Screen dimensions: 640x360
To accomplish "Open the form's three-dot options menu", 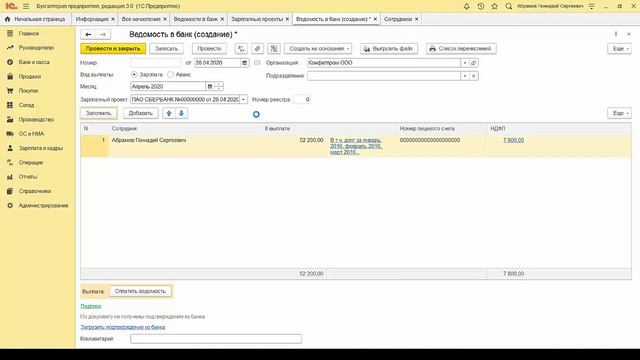I will click(x=616, y=34).
